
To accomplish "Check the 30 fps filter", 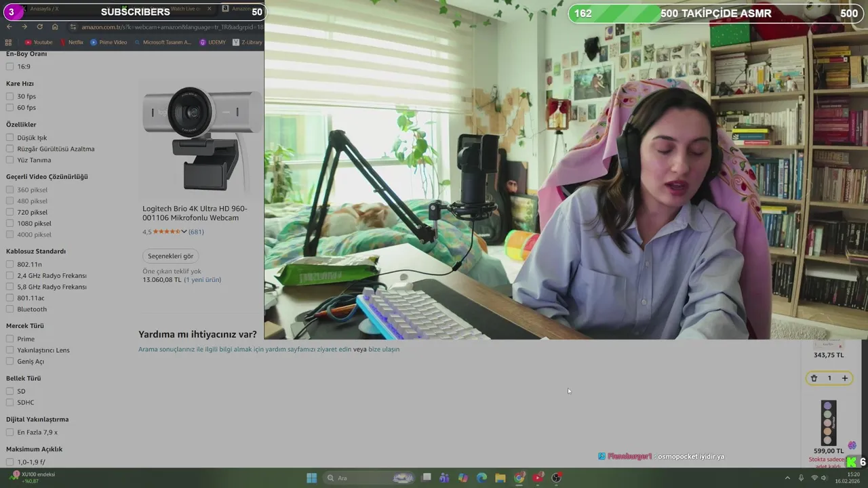I will 9,96.
